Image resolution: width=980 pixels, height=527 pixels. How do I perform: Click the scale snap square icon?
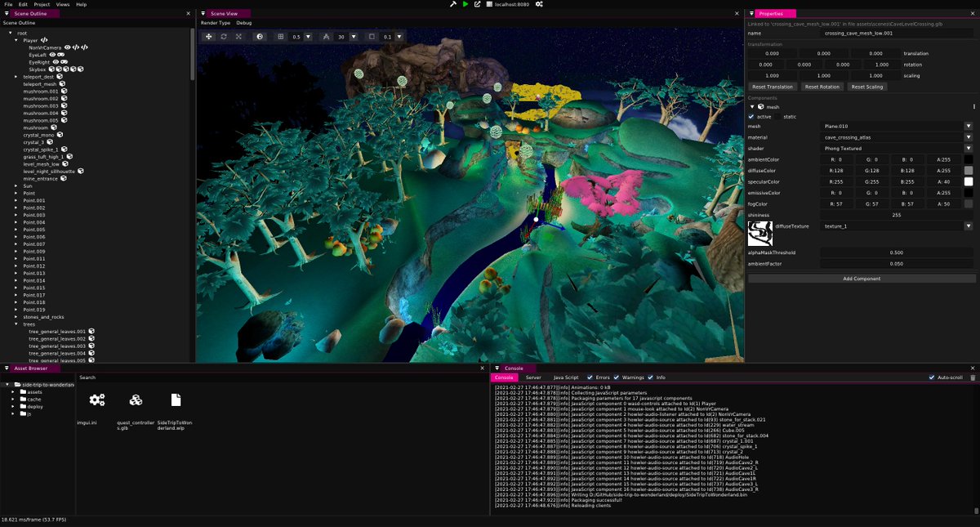click(372, 37)
